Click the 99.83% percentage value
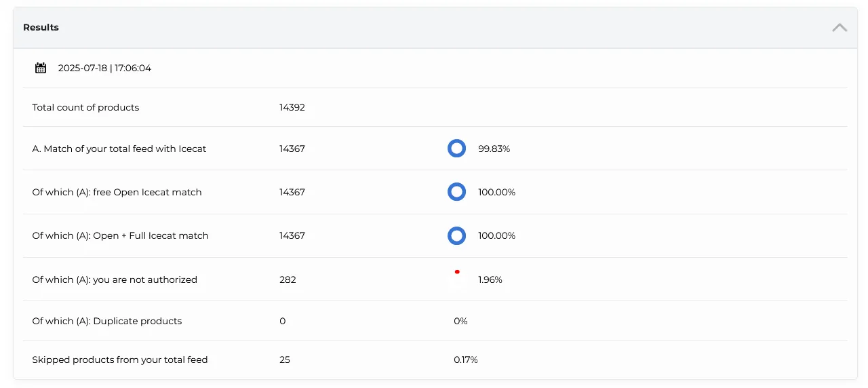Screen dimensions: 868x388 coord(494,149)
